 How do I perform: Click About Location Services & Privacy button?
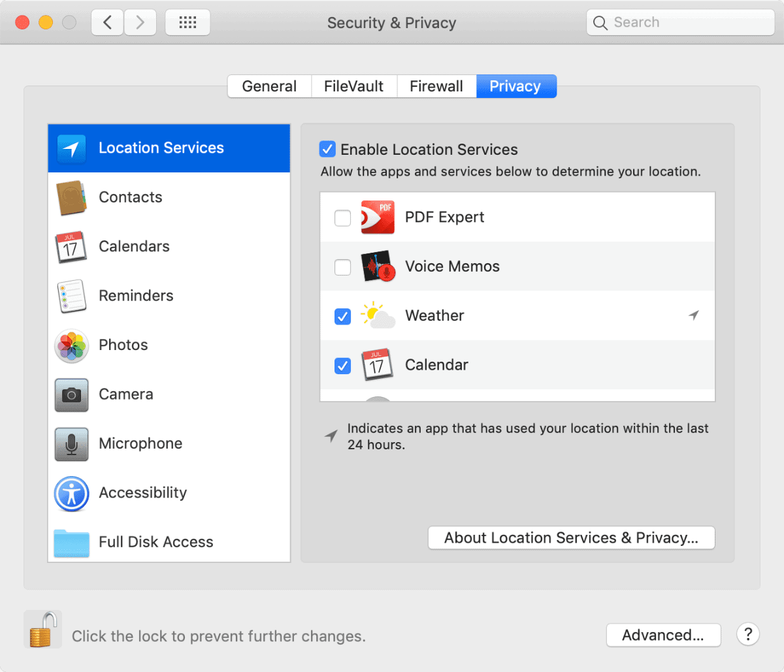[x=571, y=538]
